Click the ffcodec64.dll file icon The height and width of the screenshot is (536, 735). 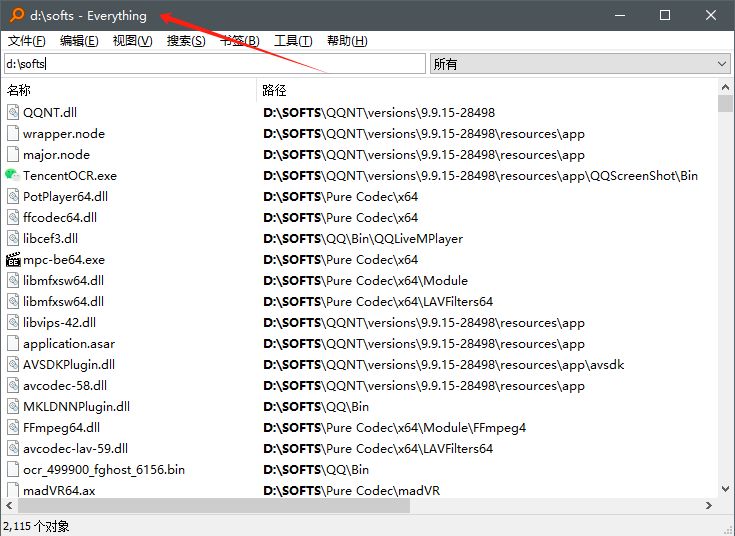pyautogui.click(x=13, y=218)
